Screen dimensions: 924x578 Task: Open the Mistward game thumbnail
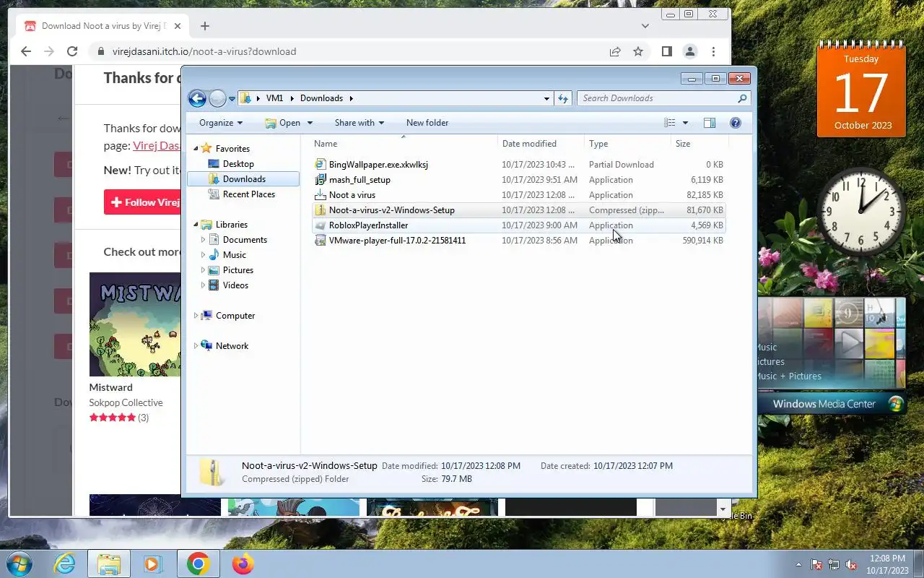(135, 324)
